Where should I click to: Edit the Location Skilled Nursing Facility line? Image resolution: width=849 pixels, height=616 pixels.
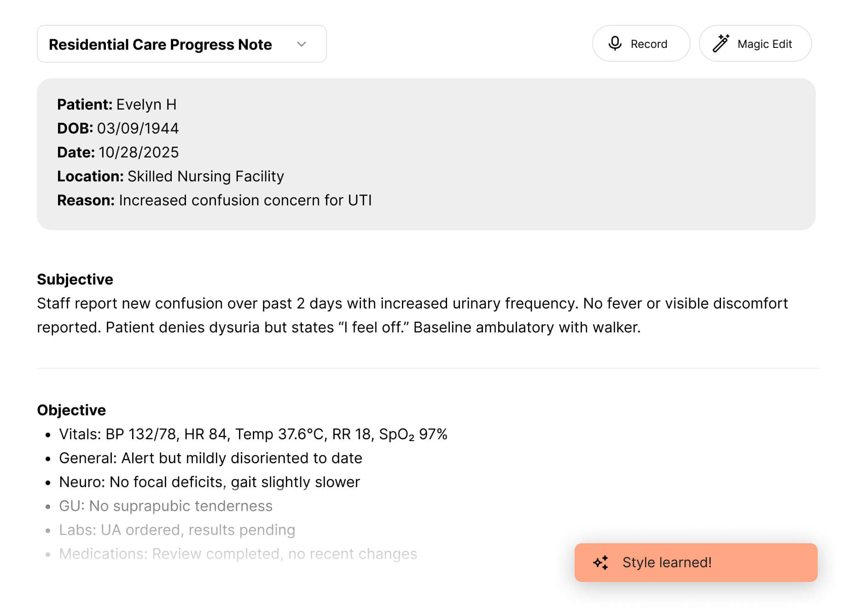click(205, 176)
